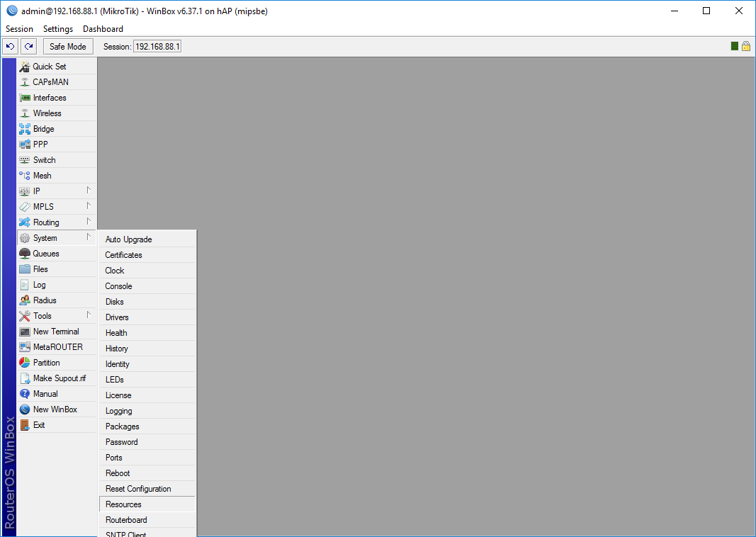
Task: Click the Mesh nodes icon
Action: tap(25, 176)
